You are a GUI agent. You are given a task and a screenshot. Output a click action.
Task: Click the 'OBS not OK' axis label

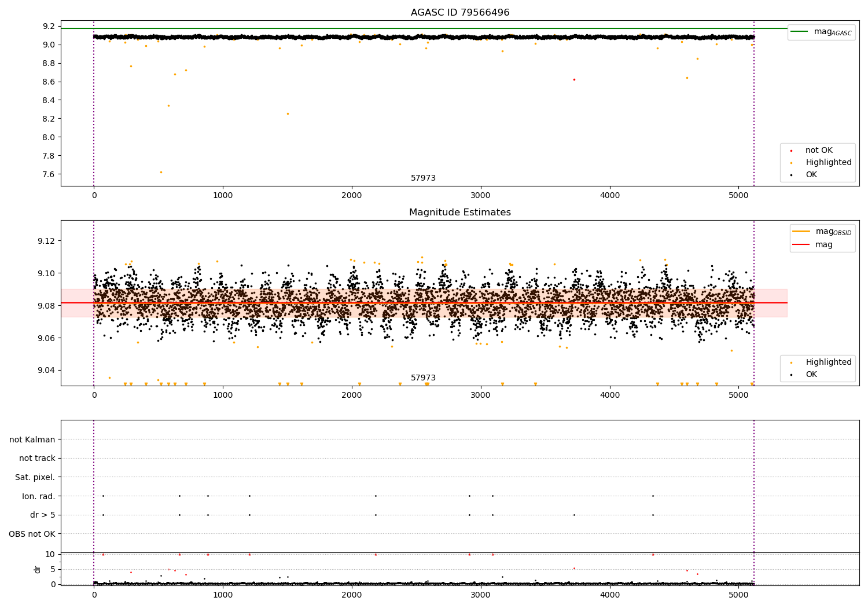click(x=32, y=534)
